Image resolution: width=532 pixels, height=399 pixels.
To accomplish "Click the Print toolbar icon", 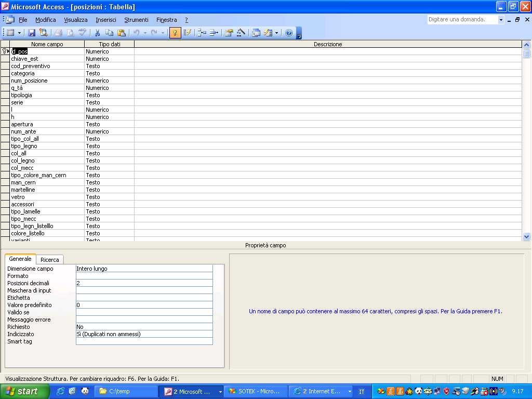I will click(58, 33).
